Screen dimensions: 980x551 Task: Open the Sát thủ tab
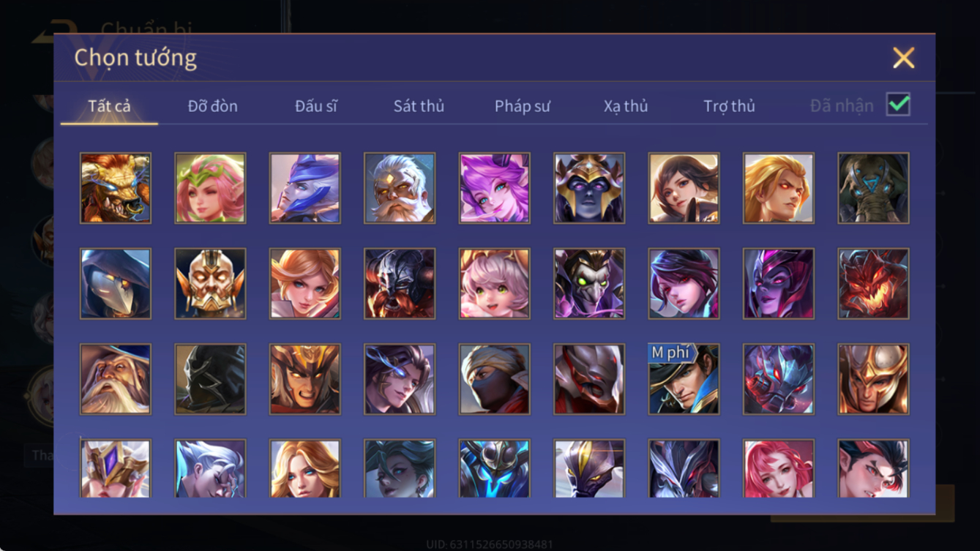pos(419,106)
